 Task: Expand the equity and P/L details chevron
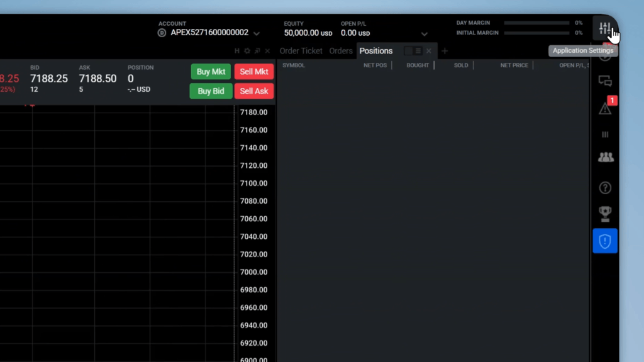pos(425,34)
